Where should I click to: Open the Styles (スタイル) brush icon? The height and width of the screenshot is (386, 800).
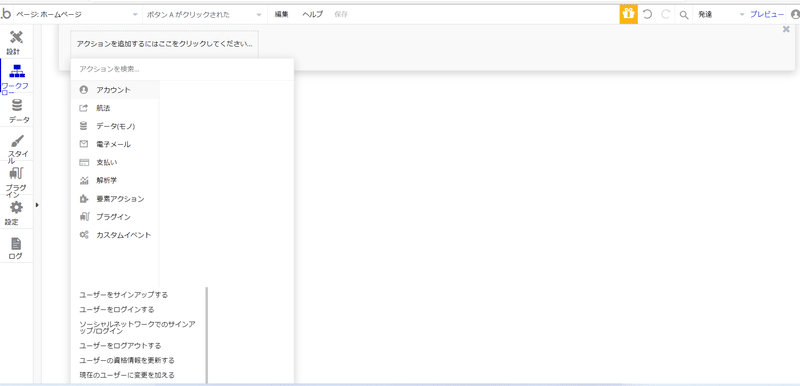17,141
